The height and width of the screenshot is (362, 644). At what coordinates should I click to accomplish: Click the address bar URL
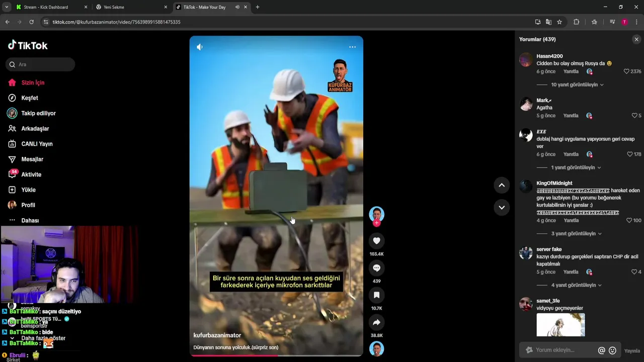pyautogui.click(x=116, y=22)
